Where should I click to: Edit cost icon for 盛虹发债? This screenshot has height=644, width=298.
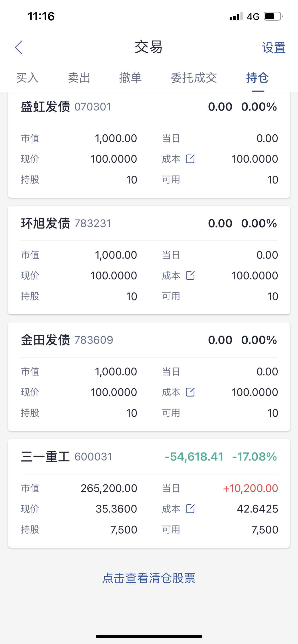pos(190,159)
